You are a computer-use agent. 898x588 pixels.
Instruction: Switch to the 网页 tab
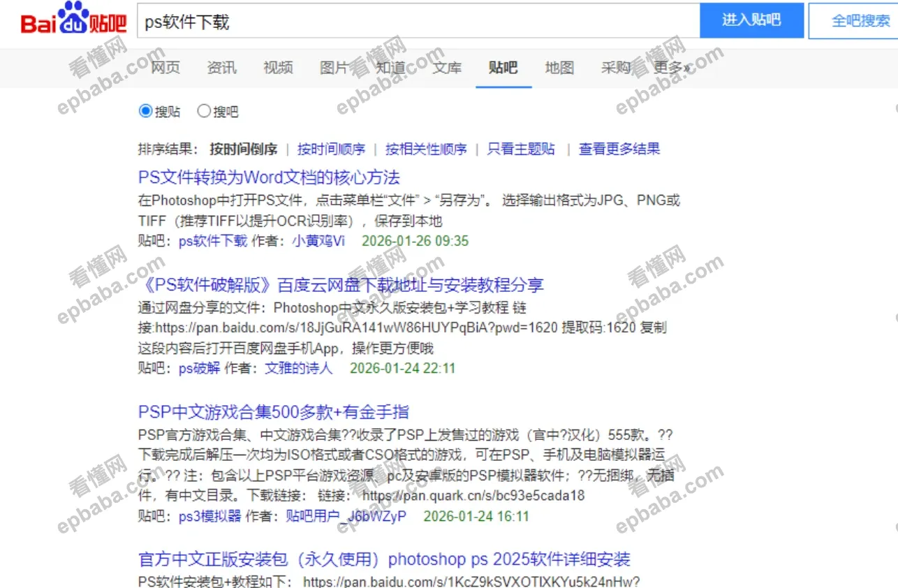165,68
